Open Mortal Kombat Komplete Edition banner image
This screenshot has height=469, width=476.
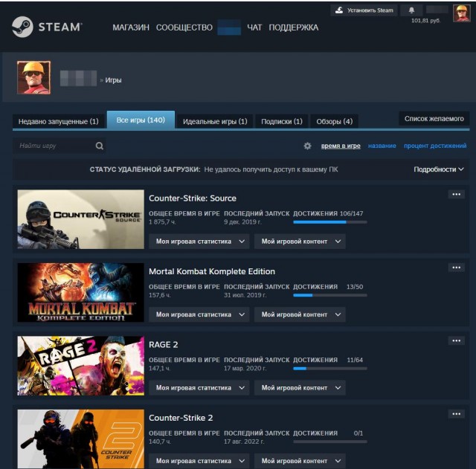[81, 292]
